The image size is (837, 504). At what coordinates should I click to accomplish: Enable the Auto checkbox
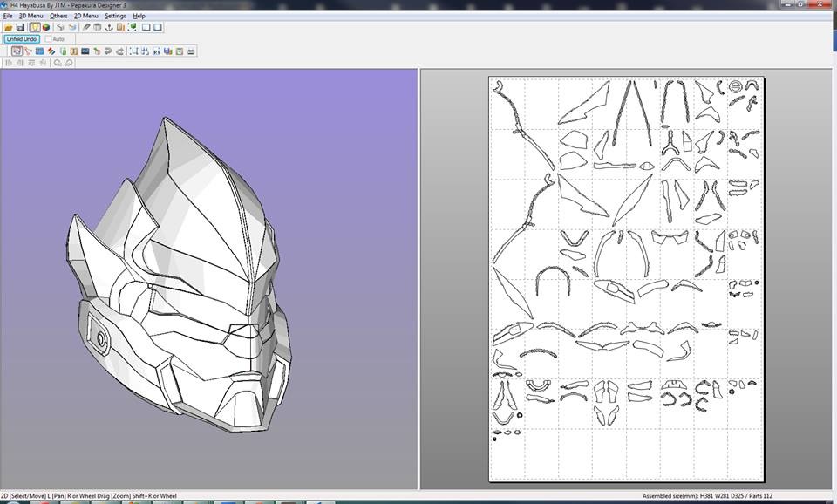coord(48,39)
